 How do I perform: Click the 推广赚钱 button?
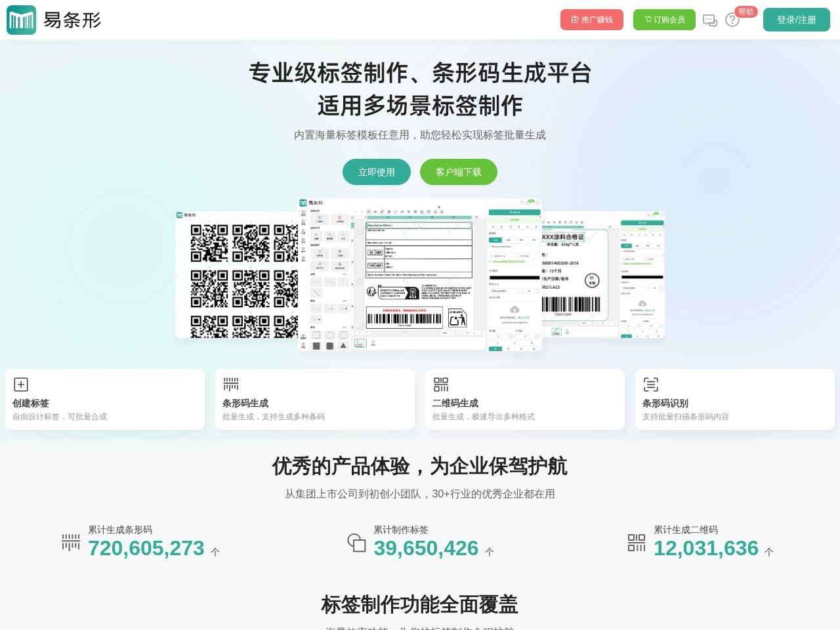coord(592,20)
